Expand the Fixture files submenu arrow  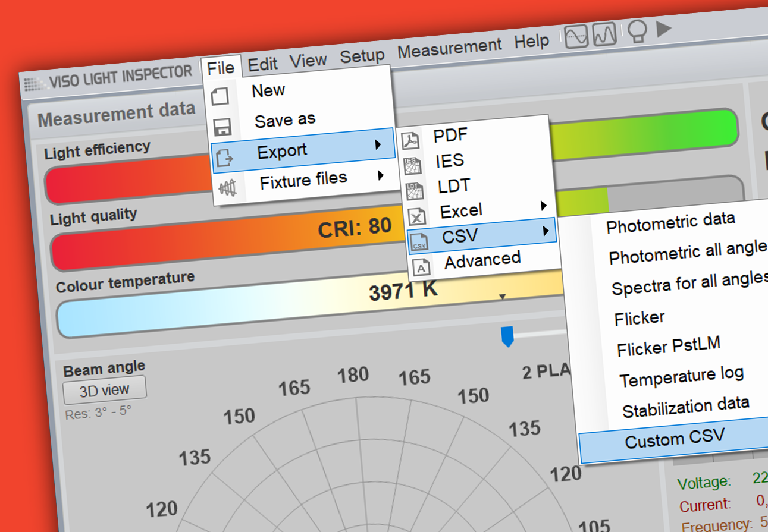click(380, 175)
